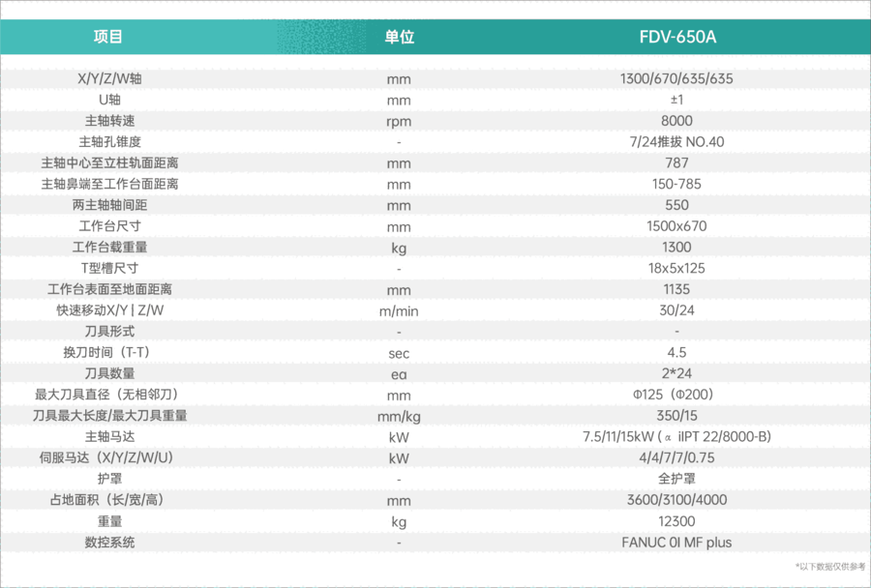
Task: Click the 1500x670 table size value
Action: click(x=677, y=226)
